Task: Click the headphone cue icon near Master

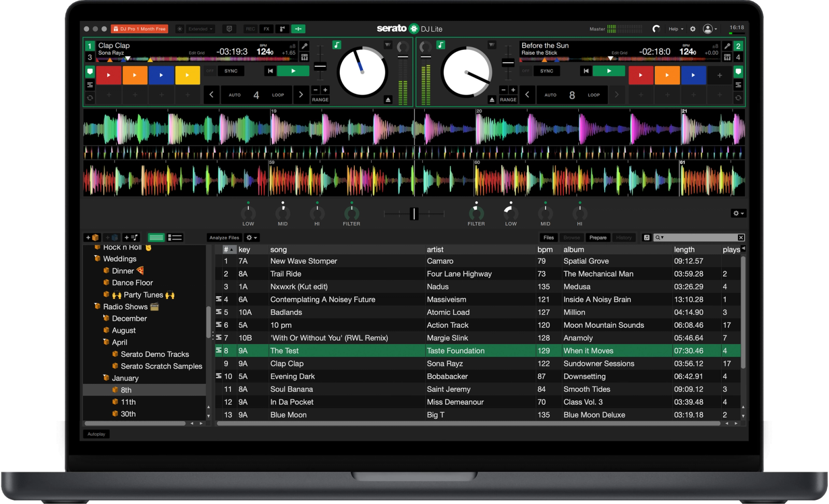Action: 656,29
